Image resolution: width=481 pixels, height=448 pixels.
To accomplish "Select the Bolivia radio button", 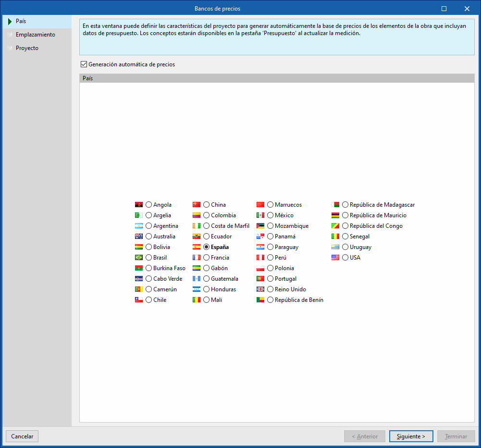I will pyautogui.click(x=149, y=247).
